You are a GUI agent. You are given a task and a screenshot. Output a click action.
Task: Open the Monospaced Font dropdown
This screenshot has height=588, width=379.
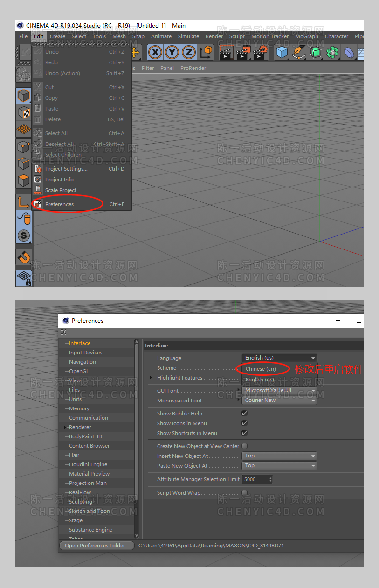click(x=280, y=401)
